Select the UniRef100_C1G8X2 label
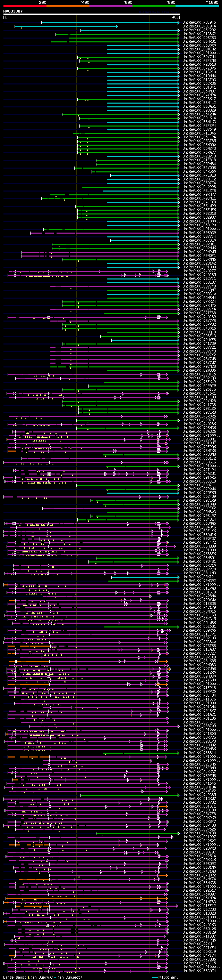This screenshot has width=222, height=980. pyautogui.click(x=199, y=34)
